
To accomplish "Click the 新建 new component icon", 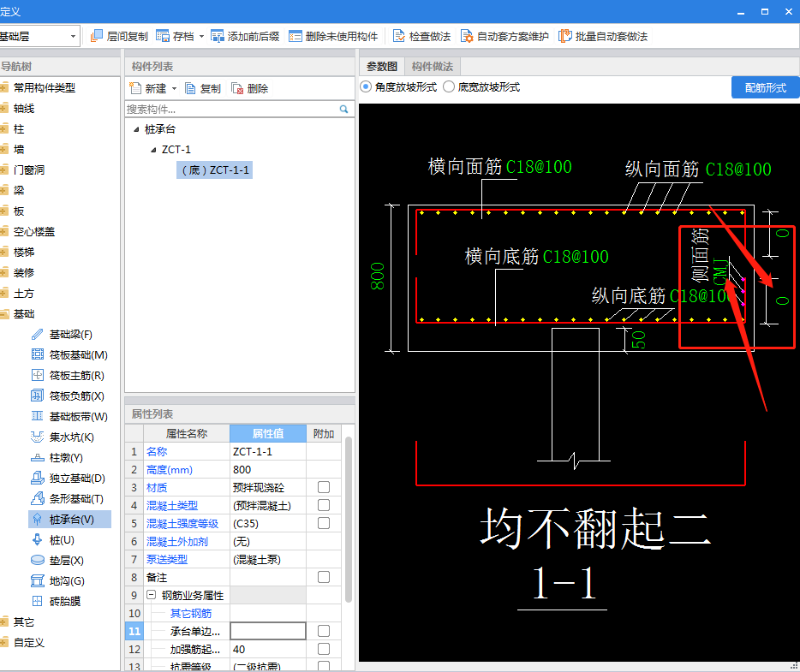I will click(x=135, y=88).
